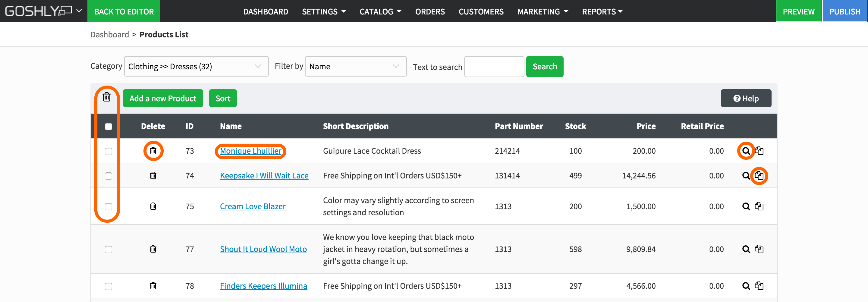Screen dimensions: 868x302
Task: View Keepsake I Will Wait Lace via magnifier icon
Action: pos(746,175)
